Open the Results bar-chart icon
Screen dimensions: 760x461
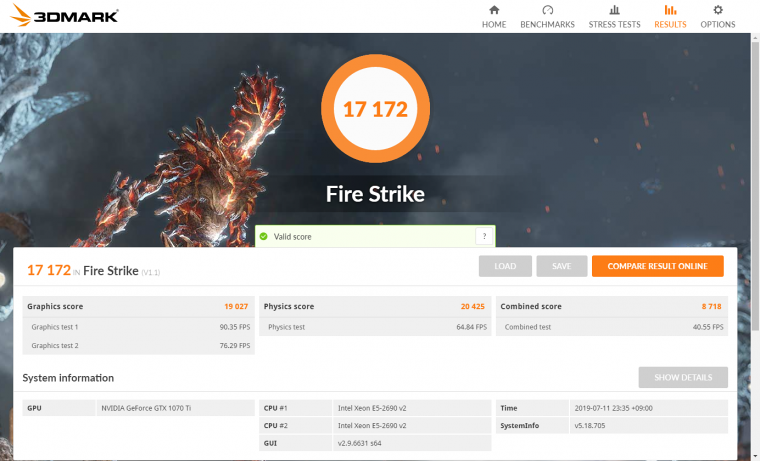pyautogui.click(x=670, y=10)
